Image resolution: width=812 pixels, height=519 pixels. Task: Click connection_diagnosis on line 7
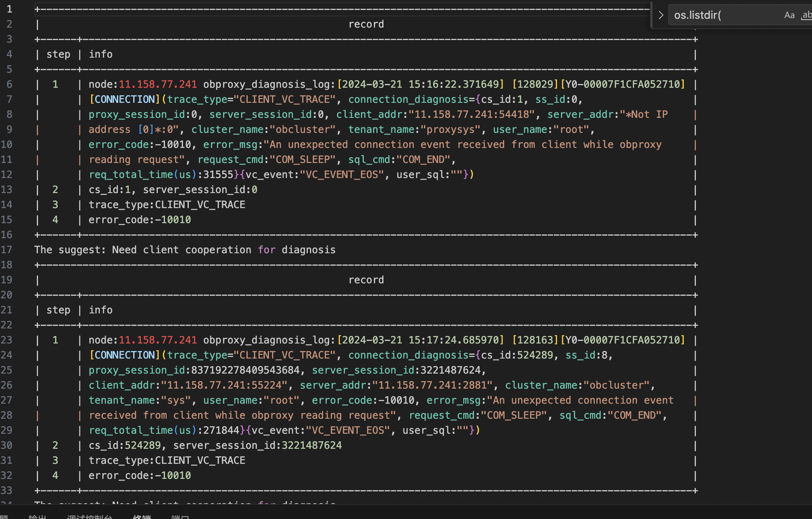pyautogui.click(x=409, y=99)
